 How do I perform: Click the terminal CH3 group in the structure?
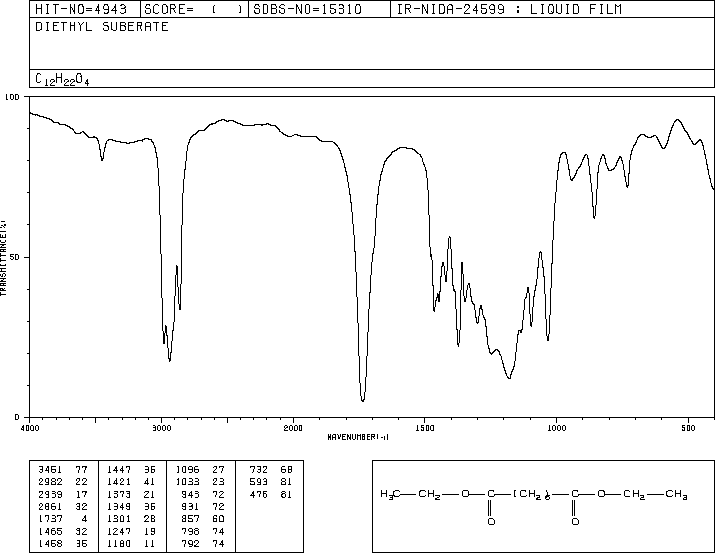[676, 494]
